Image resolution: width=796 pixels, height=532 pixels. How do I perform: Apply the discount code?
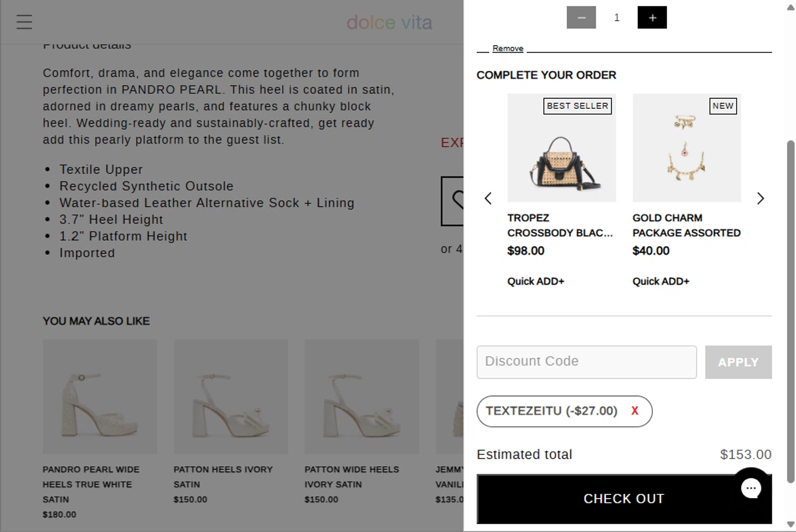(738, 362)
